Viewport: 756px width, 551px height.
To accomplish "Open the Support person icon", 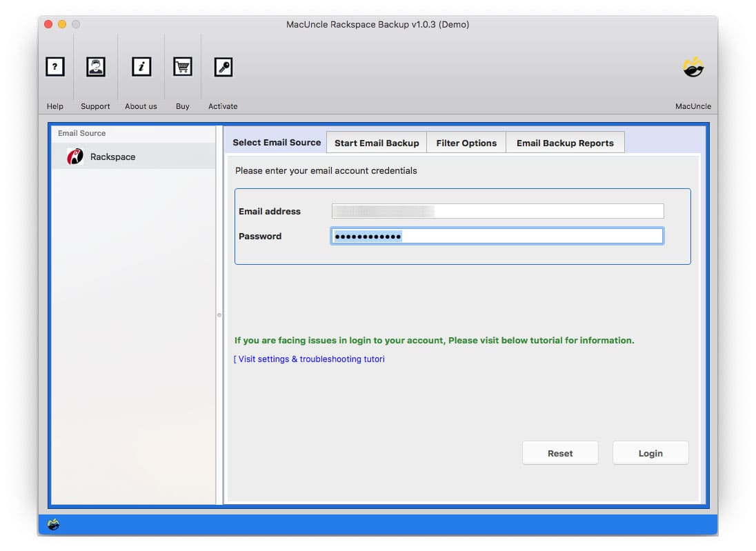I will coord(95,66).
